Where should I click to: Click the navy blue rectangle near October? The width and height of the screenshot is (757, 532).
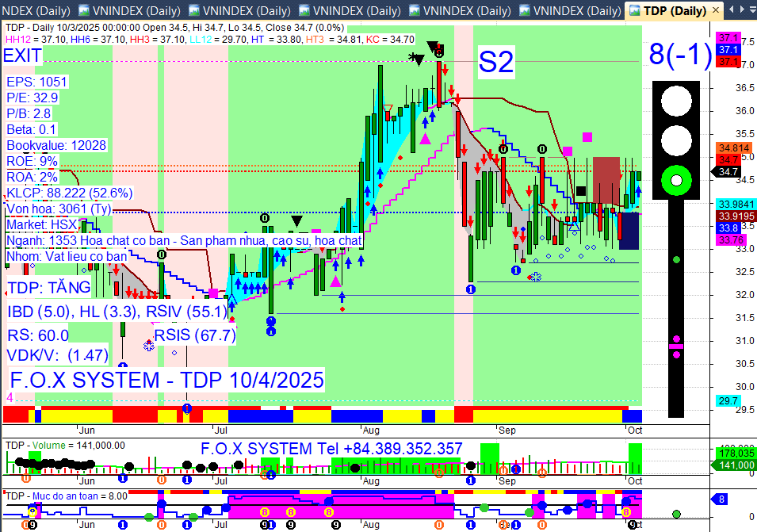[629, 231]
